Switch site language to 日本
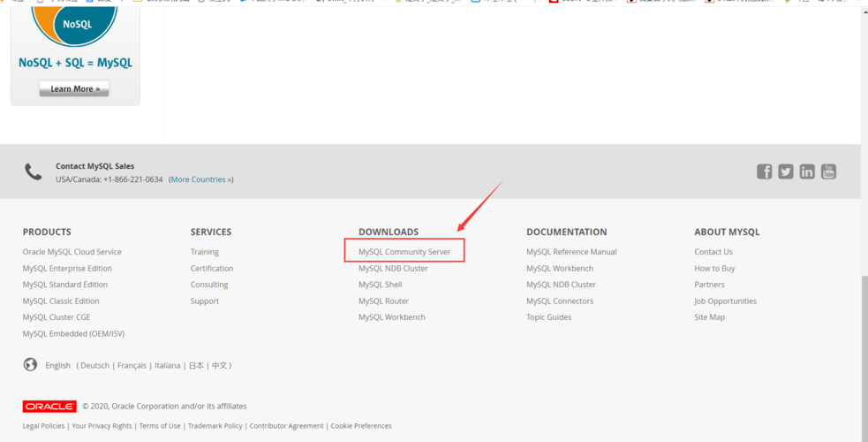 coord(196,366)
